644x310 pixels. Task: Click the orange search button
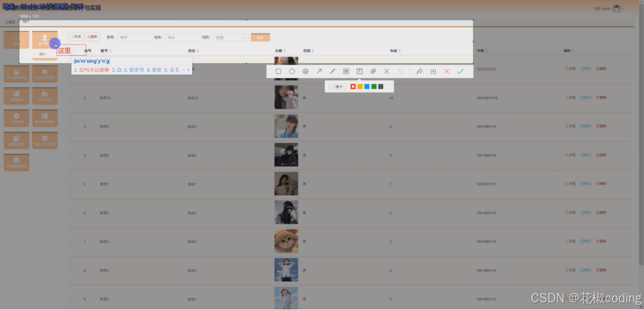pos(260,37)
